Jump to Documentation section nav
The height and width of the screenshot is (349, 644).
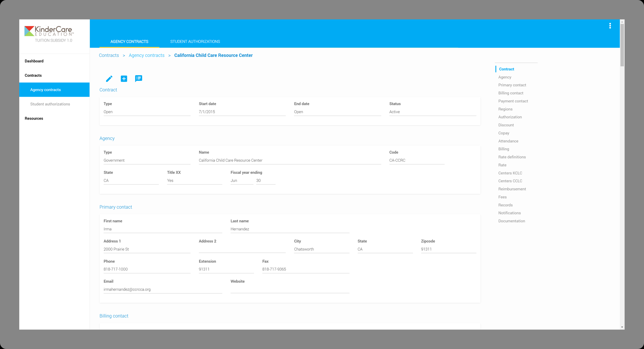(511, 221)
